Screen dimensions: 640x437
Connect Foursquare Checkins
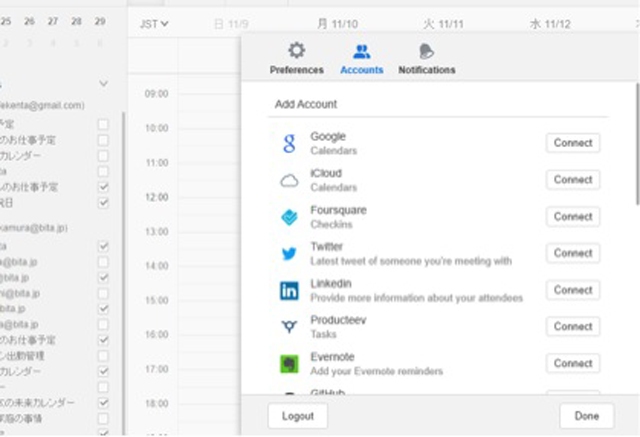pos(573,217)
